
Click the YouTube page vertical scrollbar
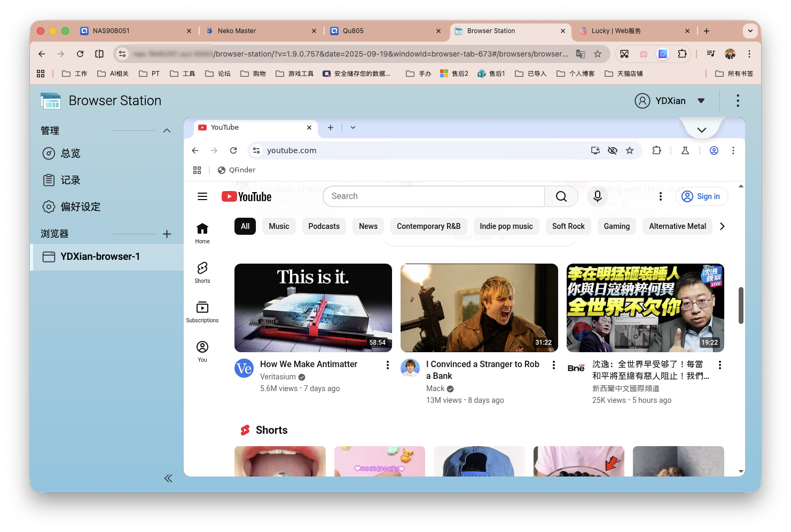pyautogui.click(x=741, y=305)
